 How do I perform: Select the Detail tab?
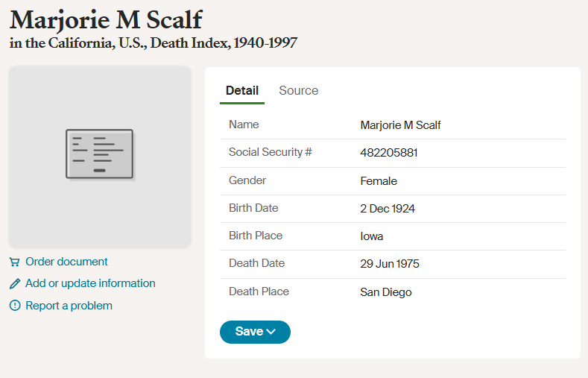tap(242, 90)
